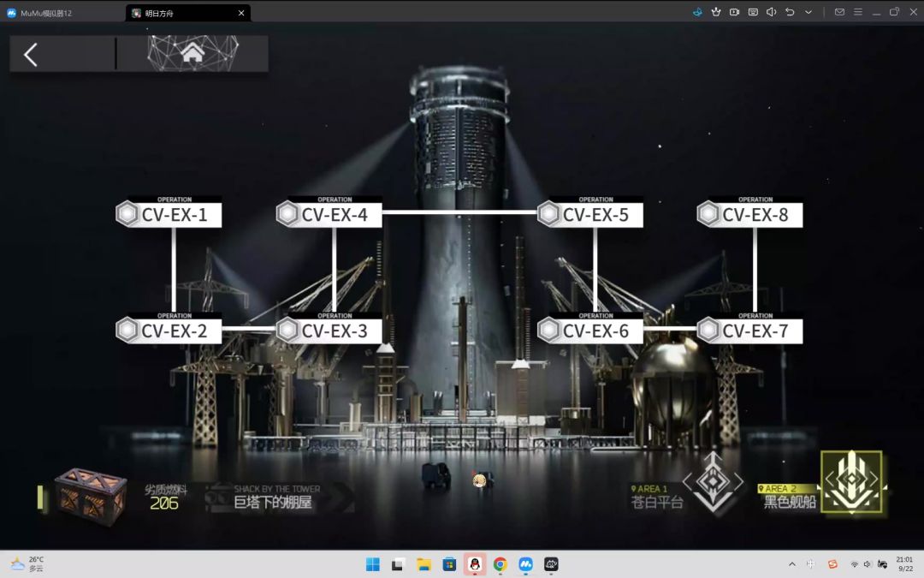Open the MuMu mail messages icon

(x=839, y=12)
